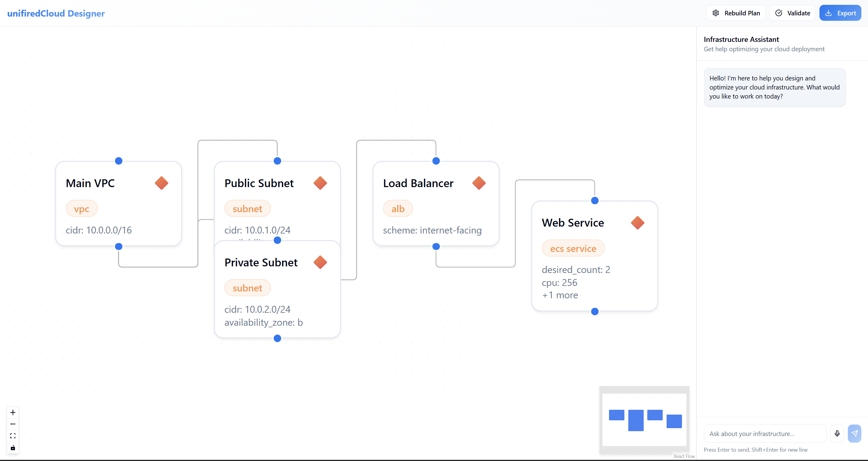Click the zoom in plus control
The image size is (868, 461).
tap(13, 412)
